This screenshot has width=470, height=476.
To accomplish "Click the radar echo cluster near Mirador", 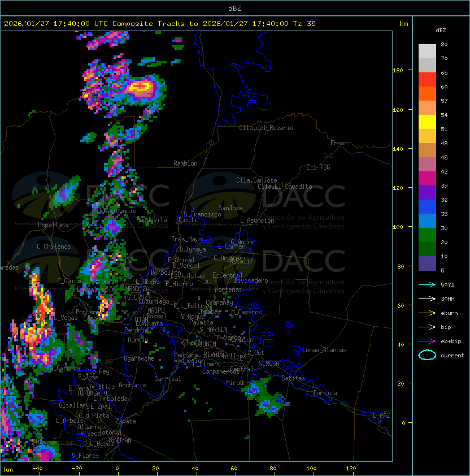I will pos(266,398).
